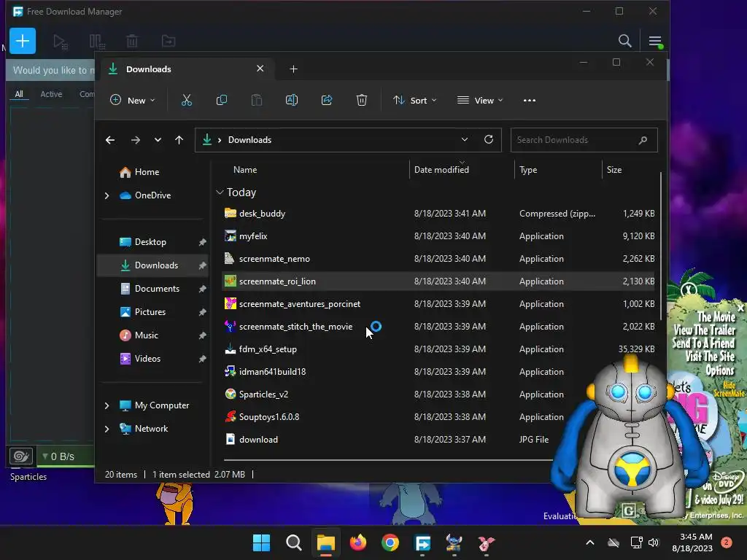Click the delete trash icon in Free Download Manager toolbar
Image resolution: width=747 pixels, height=560 pixels.
point(132,42)
